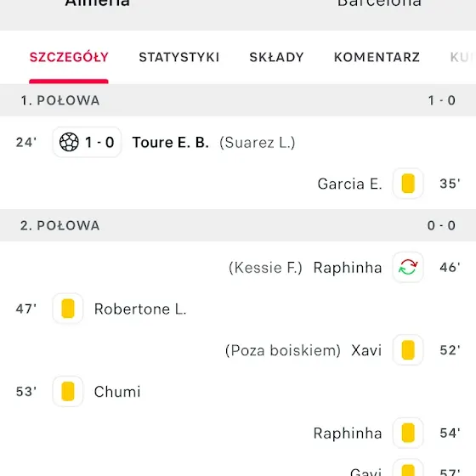The width and height of the screenshot is (476, 476).
Task: Tap Gavi's yellow card icon
Action: [408, 468]
